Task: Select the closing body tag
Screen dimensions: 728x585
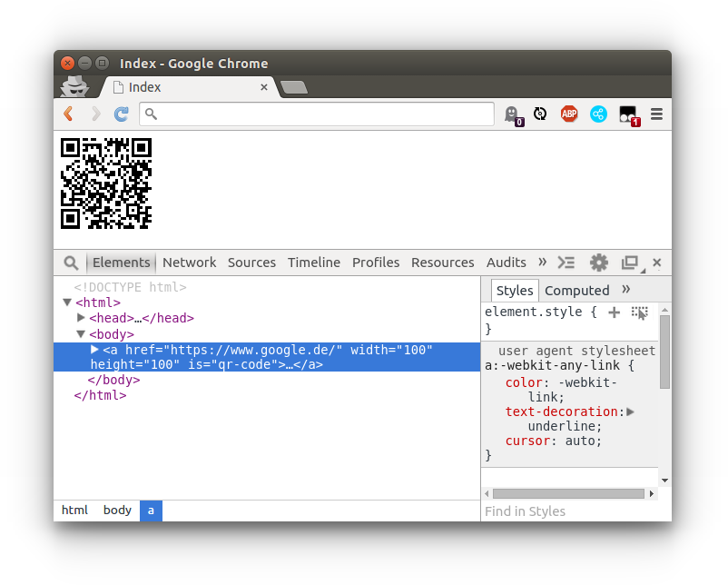Action: (113, 380)
